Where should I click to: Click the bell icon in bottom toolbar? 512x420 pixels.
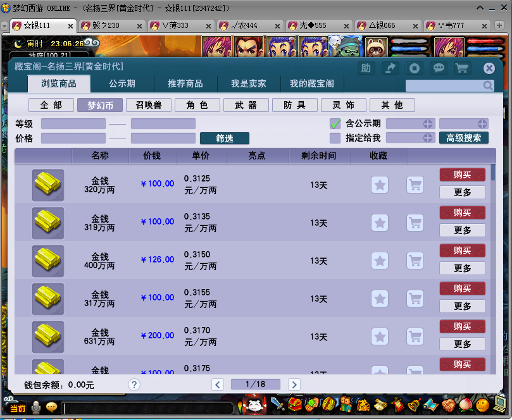point(415,405)
